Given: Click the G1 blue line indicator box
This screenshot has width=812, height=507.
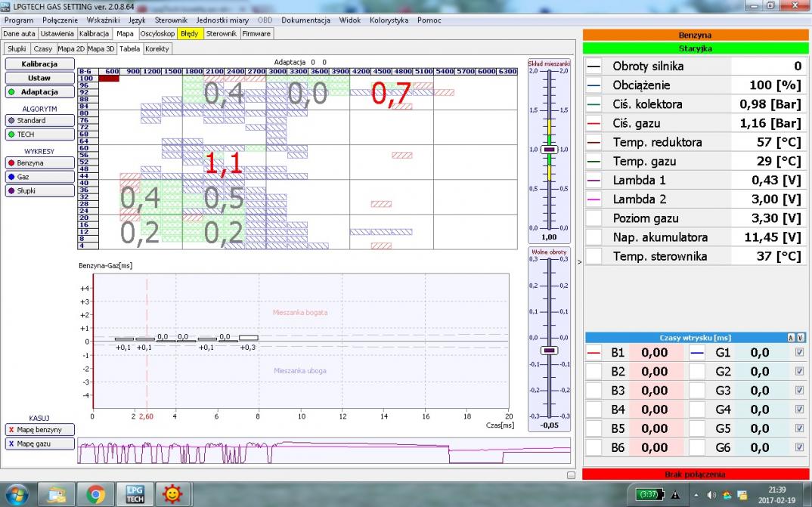Looking at the screenshot, I should pyautogui.click(x=697, y=353).
